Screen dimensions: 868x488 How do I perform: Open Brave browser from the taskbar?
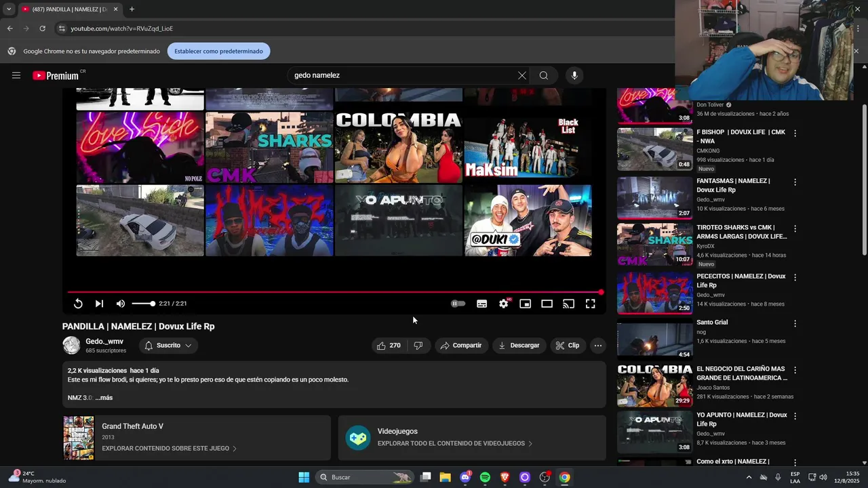click(505, 477)
